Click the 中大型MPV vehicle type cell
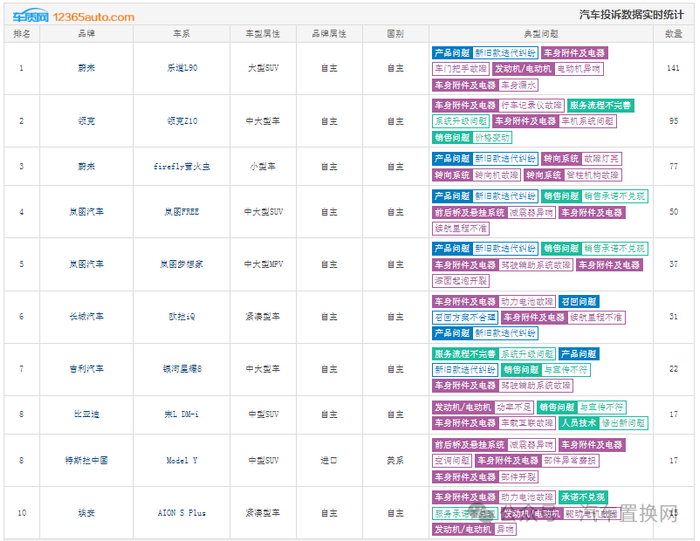This screenshot has height=541, width=700. pos(263,264)
